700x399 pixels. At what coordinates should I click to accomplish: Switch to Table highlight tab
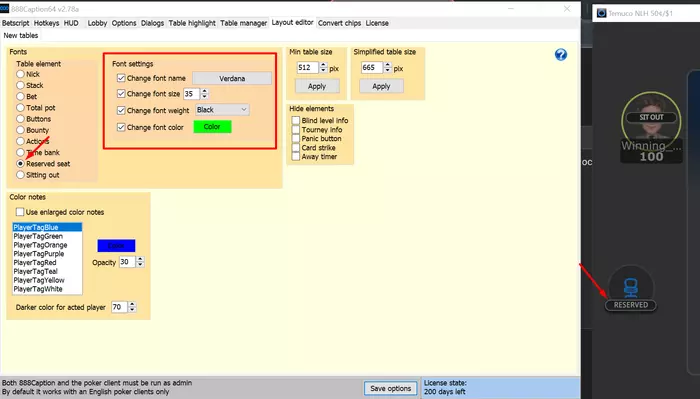coord(192,23)
